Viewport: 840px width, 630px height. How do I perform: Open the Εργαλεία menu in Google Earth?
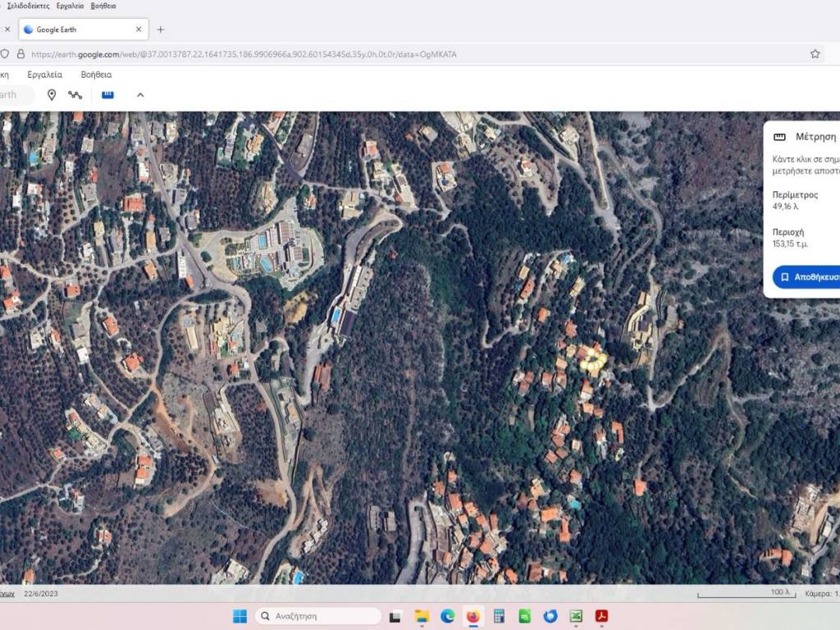click(x=45, y=75)
